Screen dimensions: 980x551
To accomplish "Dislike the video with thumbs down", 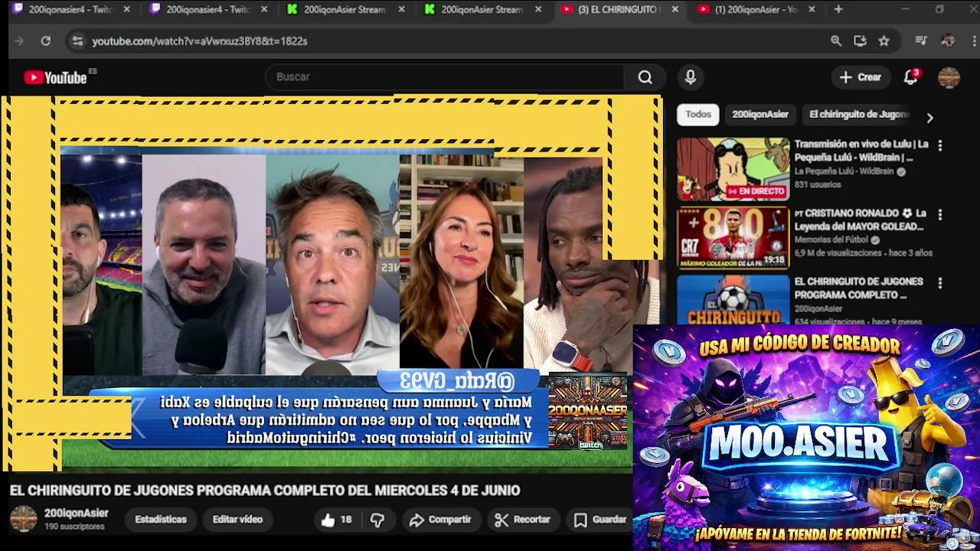I will click(x=377, y=520).
